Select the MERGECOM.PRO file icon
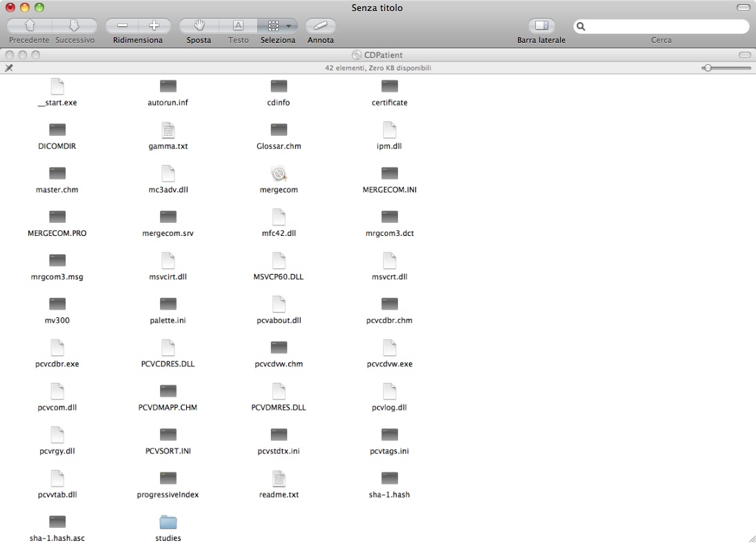Image resolution: width=756 pixels, height=543 pixels. [x=57, y=217]
